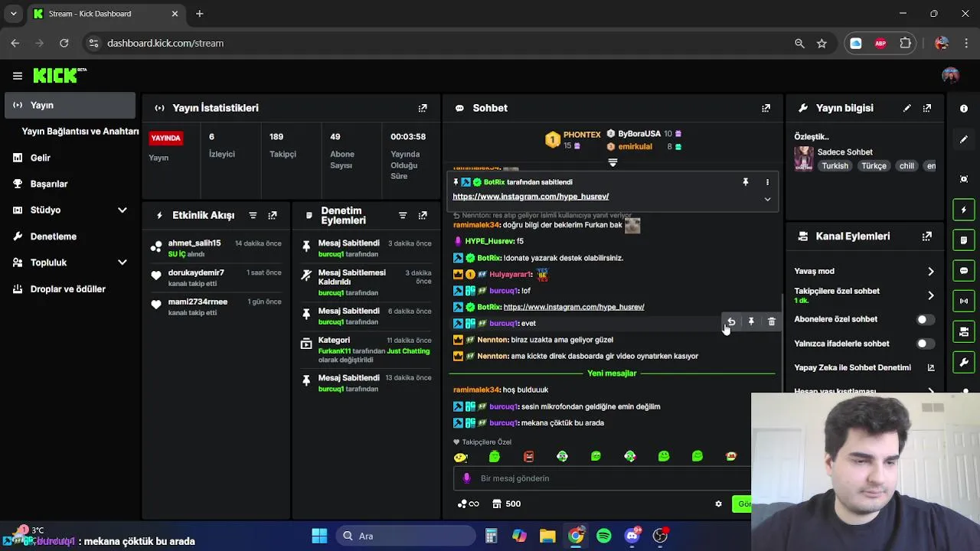Collapse the chat leaderboard handle

click(x=612, y=162)
